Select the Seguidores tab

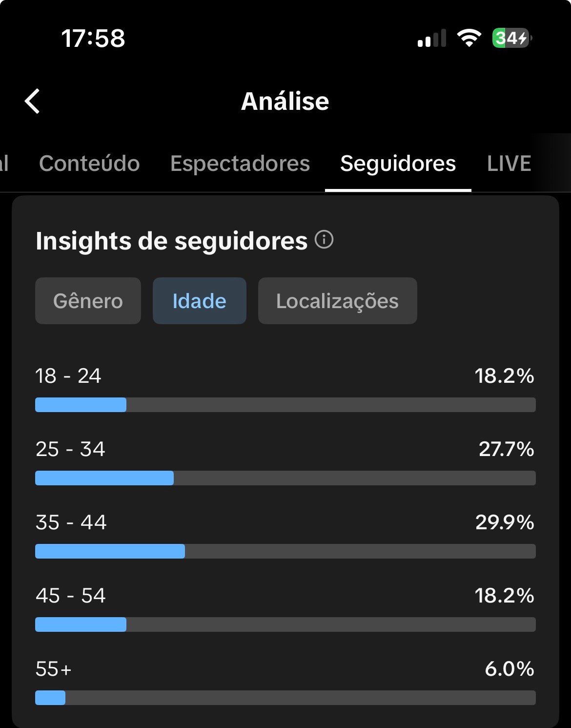pos(398,164)
